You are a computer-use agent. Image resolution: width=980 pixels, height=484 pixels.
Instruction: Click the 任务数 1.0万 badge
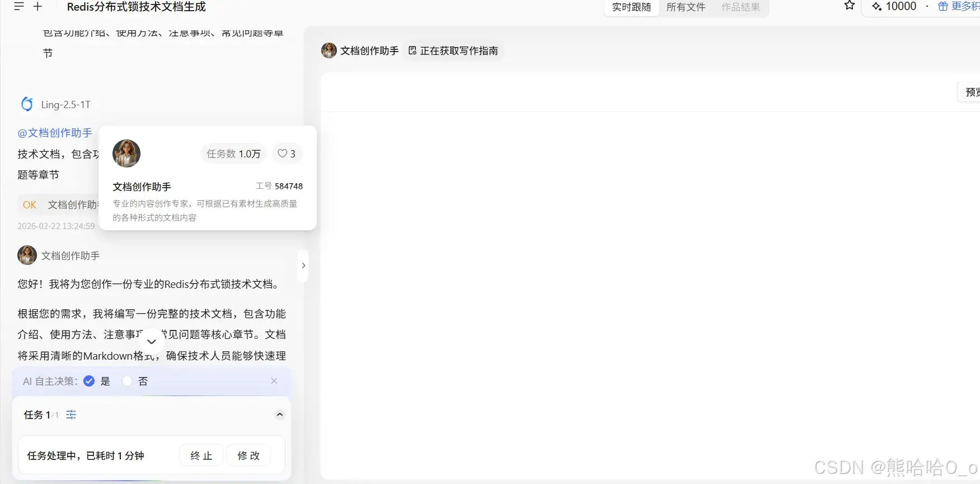[x=234, y=153]
